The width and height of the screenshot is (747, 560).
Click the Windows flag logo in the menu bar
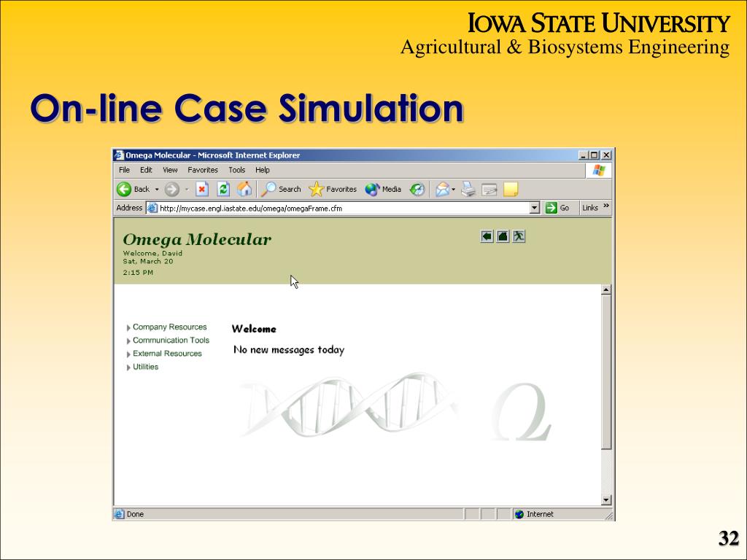[x=599, y=171]
